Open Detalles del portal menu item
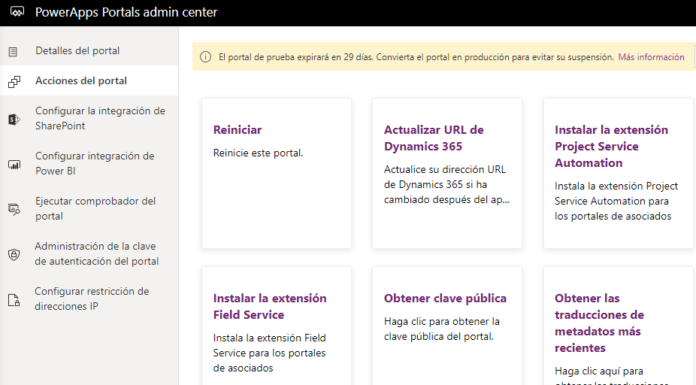696x385 pixels. [x=89, y=51]
